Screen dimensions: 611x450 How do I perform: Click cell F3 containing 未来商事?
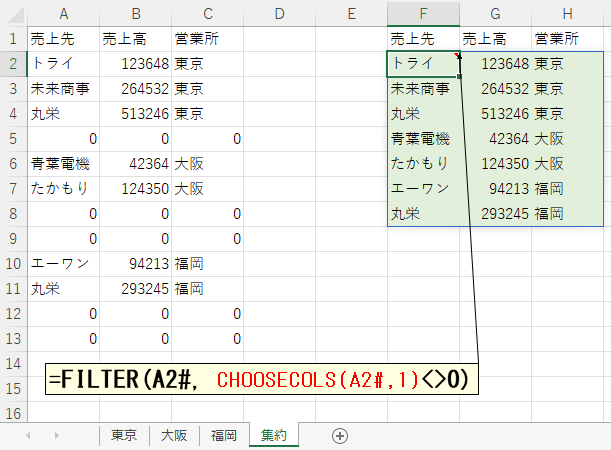424,89
